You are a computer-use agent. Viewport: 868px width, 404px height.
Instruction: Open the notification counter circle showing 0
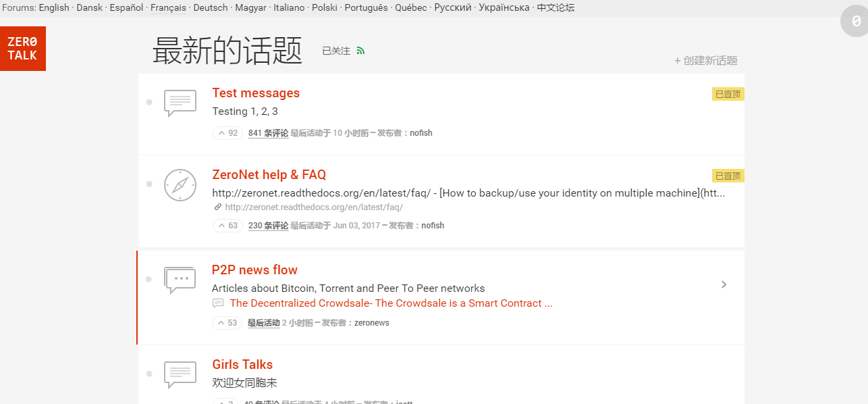point(855,22)
